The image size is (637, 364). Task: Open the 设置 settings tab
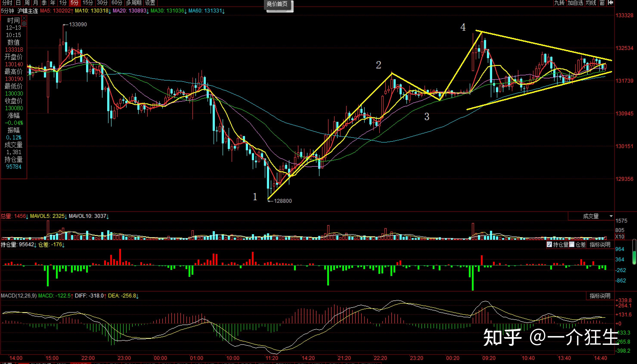click(x=150, y=3)
